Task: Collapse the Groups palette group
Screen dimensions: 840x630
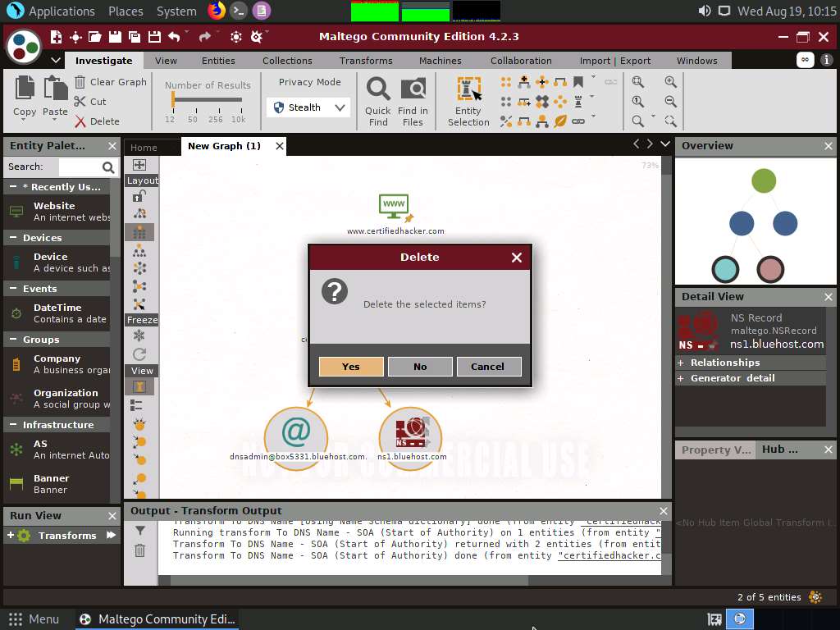Action: [13, 340]
